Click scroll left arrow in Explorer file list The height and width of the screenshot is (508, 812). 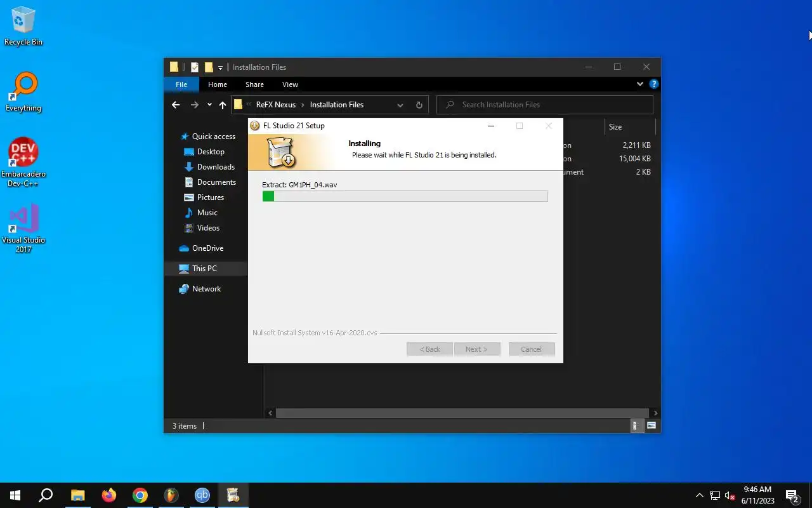(x=271, y=413)
